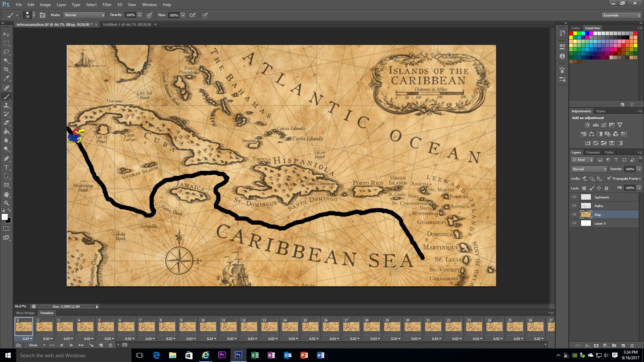Select the Dodge tool
Image resolution: width=644 pixels, height=362 pixels.
6,149
